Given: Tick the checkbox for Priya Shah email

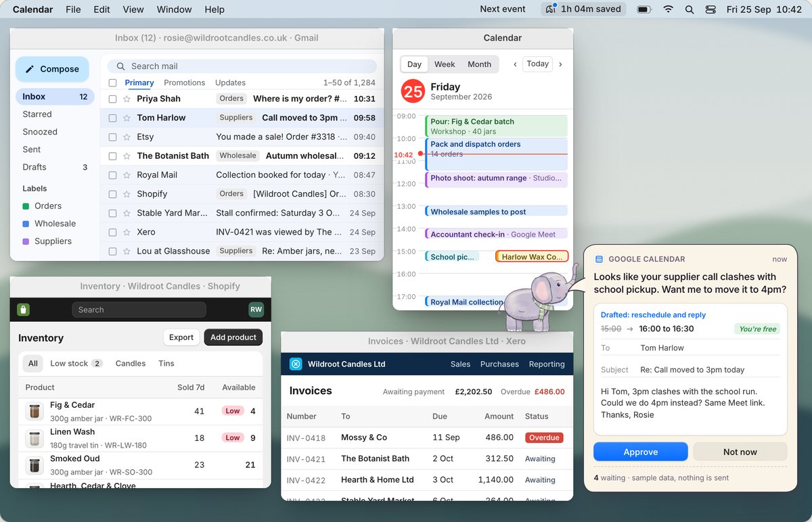Looking at the screenshot, I should tap(112, 99).
